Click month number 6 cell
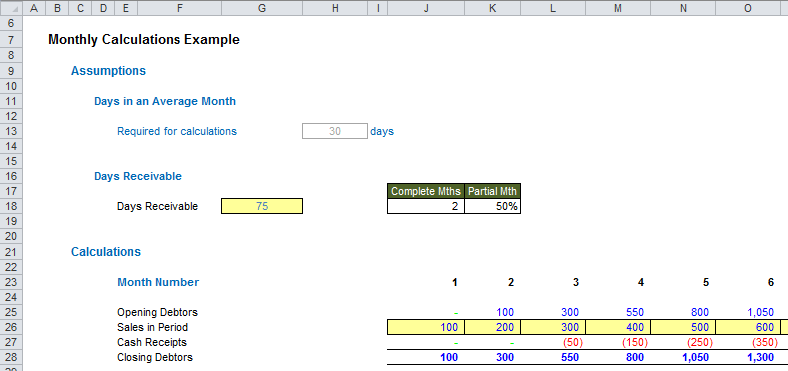Image resolution: width=788 pixels, height=371 pixels. [771, 282]
